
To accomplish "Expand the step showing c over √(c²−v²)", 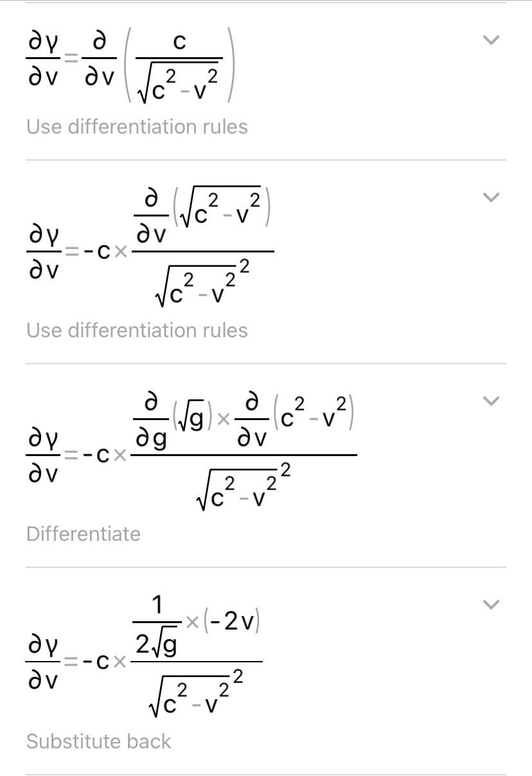I will [x=490, y=40].
